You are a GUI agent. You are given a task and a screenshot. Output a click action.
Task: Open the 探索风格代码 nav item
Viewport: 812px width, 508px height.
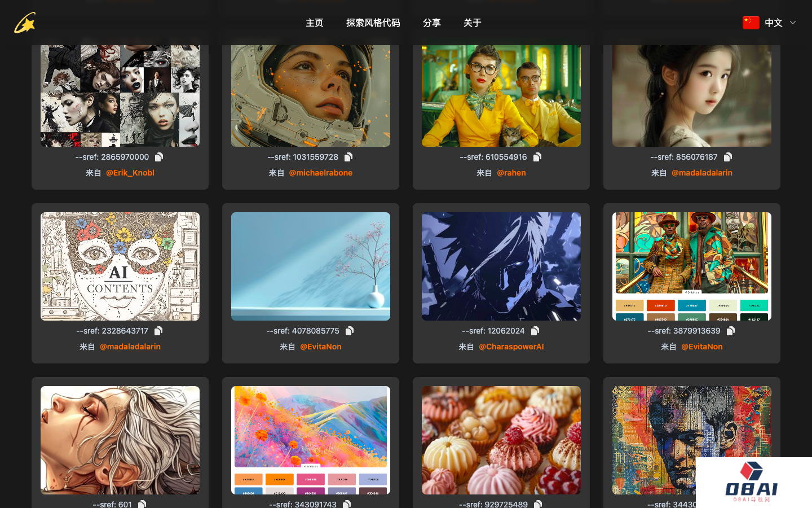[x=373, y=23]
